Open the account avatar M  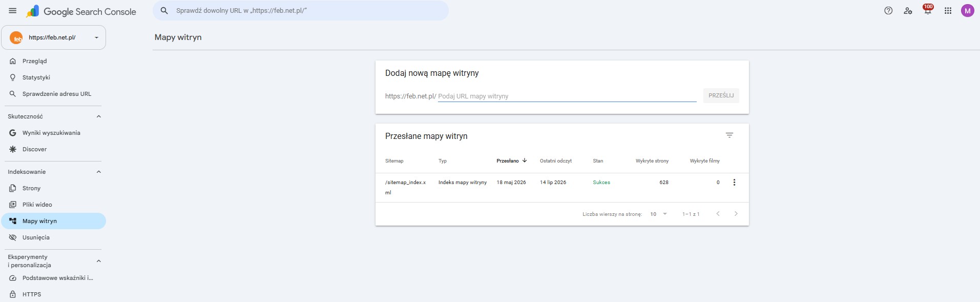tap(967, 11)
